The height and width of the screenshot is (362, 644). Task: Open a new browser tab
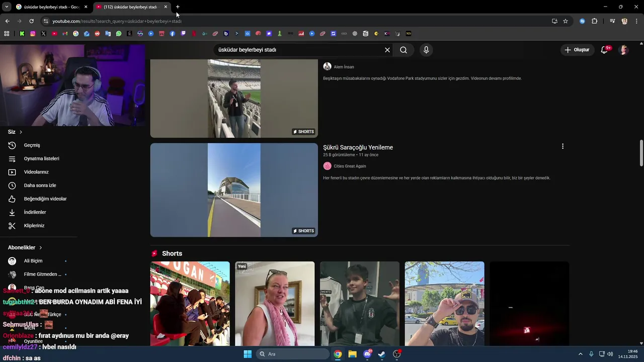pyautogui.click(x=178, y=7)
